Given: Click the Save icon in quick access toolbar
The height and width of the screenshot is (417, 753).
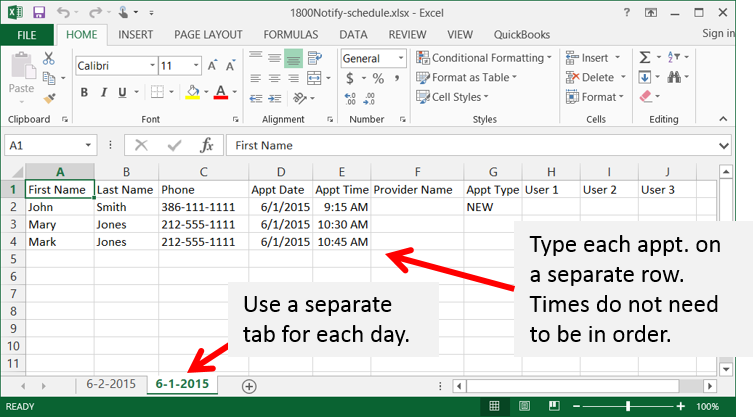Looking at the screenshot, I should click(36, 13).
